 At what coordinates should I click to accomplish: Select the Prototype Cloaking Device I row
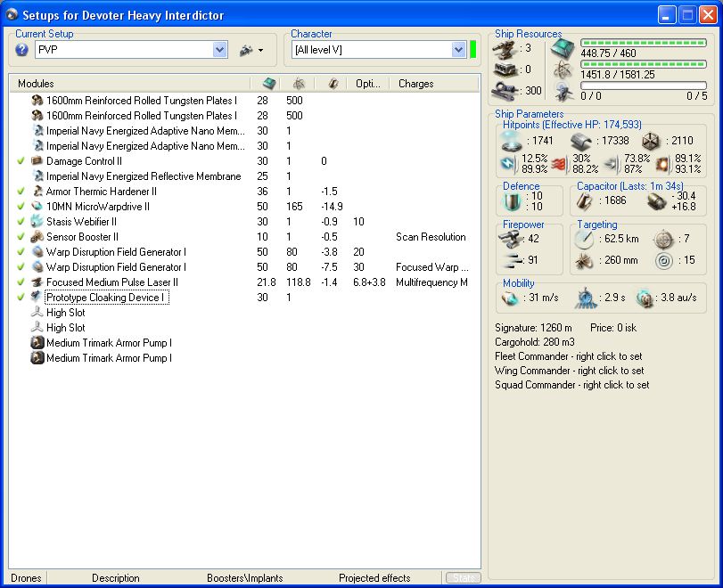(105, 298)
